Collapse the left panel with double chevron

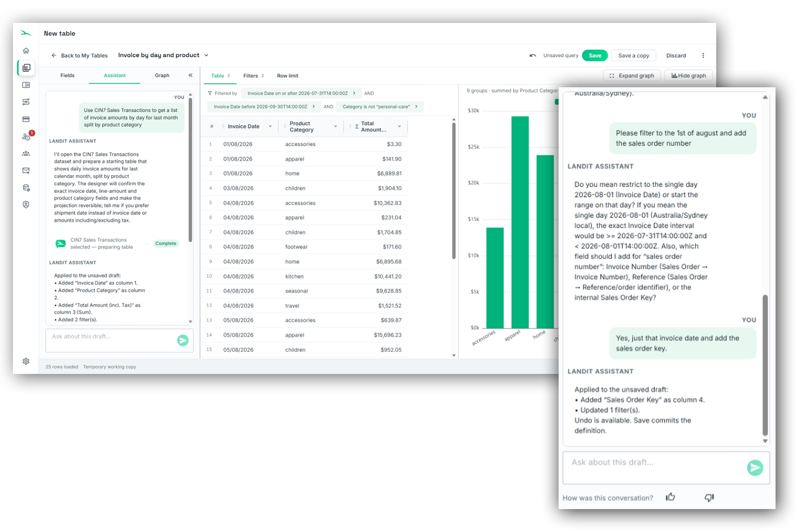[190, 75]
